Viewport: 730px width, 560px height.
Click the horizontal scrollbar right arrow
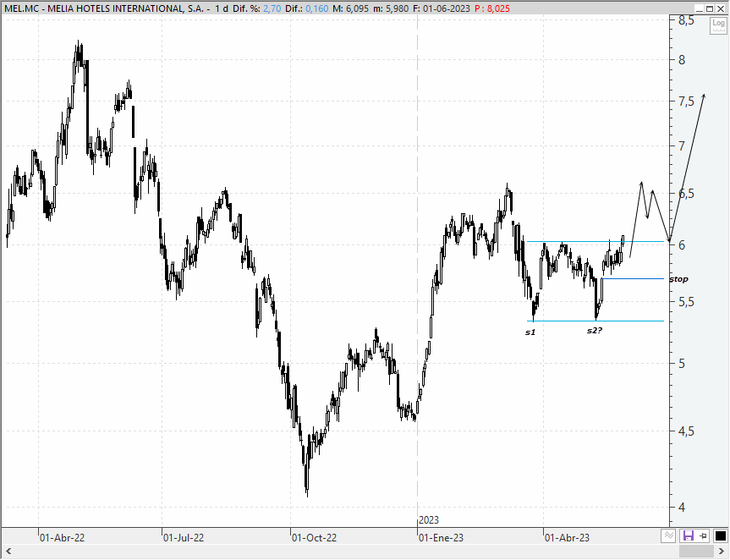(x=722, y=552)
